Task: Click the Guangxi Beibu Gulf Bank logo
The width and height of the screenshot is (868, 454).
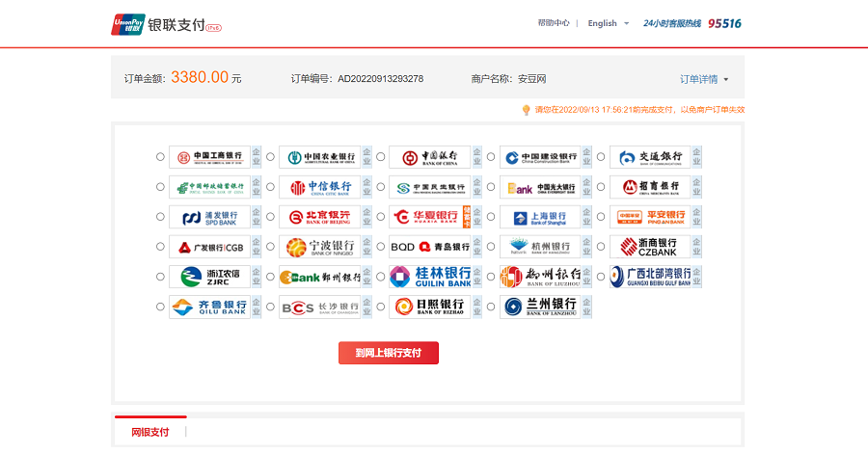Action: [650, 277]
